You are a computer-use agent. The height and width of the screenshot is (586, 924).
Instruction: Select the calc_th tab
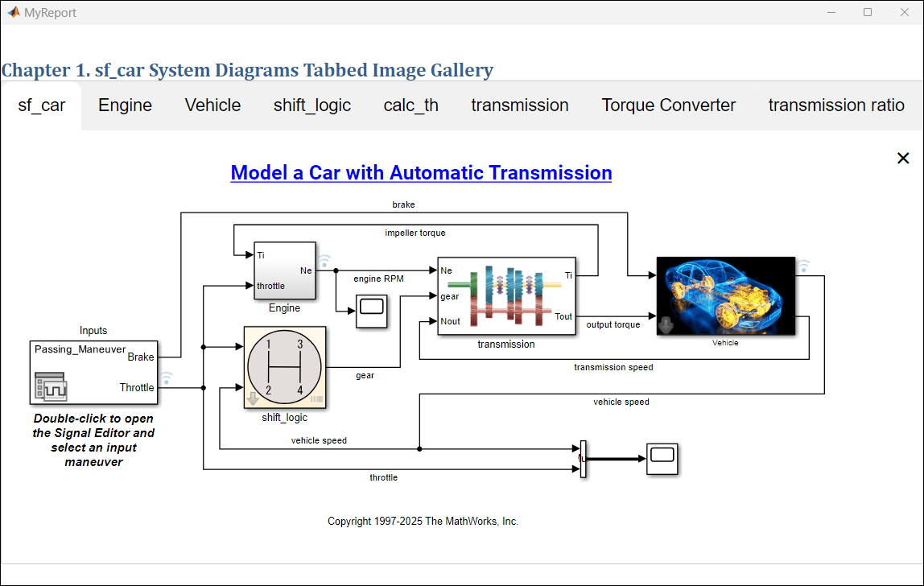click(410, 105)
